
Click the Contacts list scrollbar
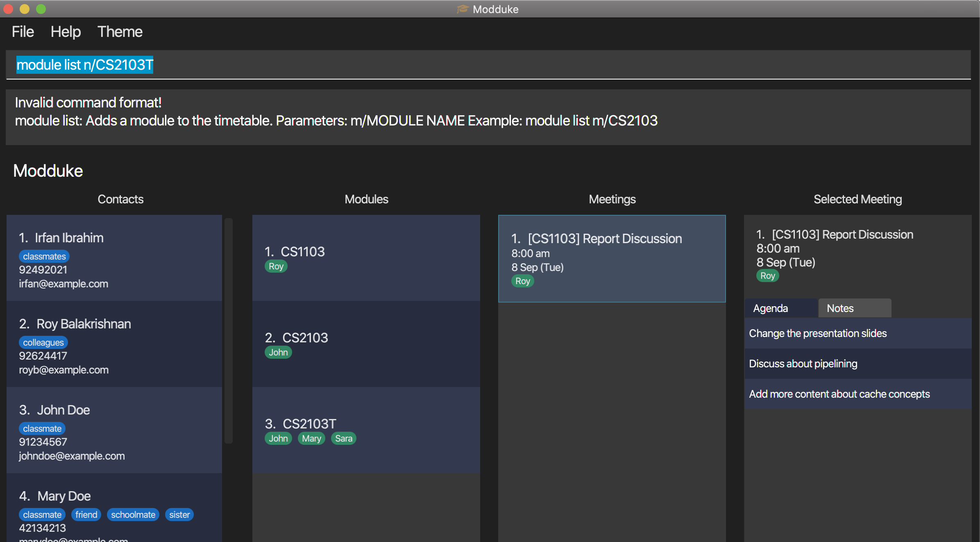[x=229, y=330]
